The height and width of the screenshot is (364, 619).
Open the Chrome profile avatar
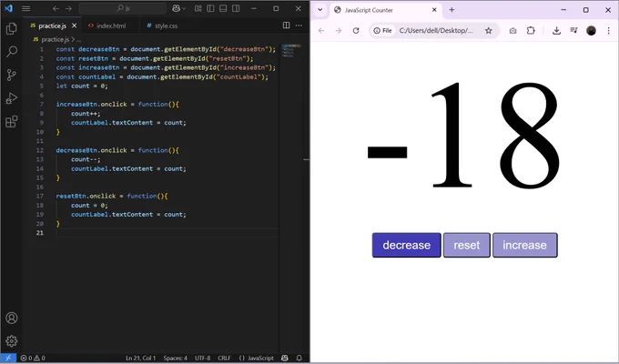pyautogui.click(x=591, y=30)
